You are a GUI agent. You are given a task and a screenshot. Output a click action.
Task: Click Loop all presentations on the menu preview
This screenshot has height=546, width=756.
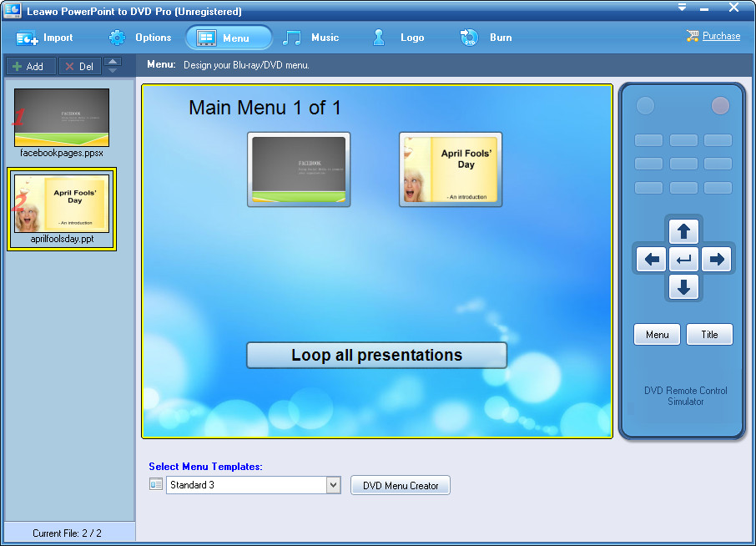[376, 356]
